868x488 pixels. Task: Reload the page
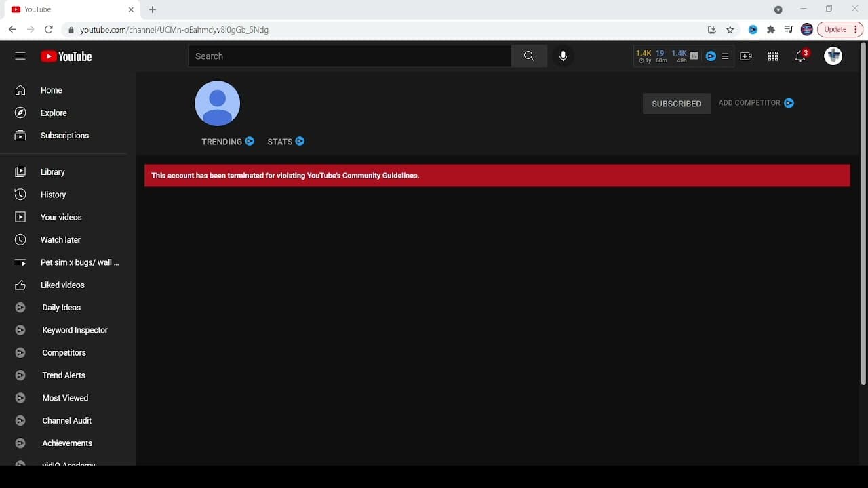coord(49,30)
